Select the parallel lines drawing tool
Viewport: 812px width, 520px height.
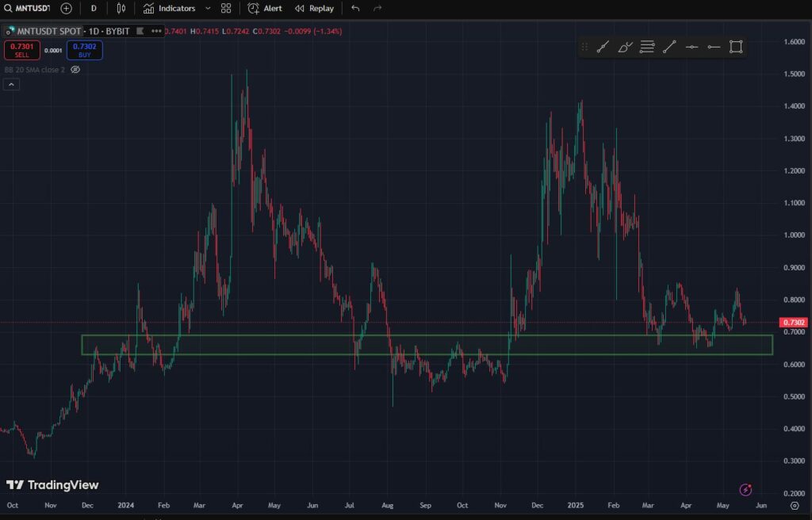[646, 47]
